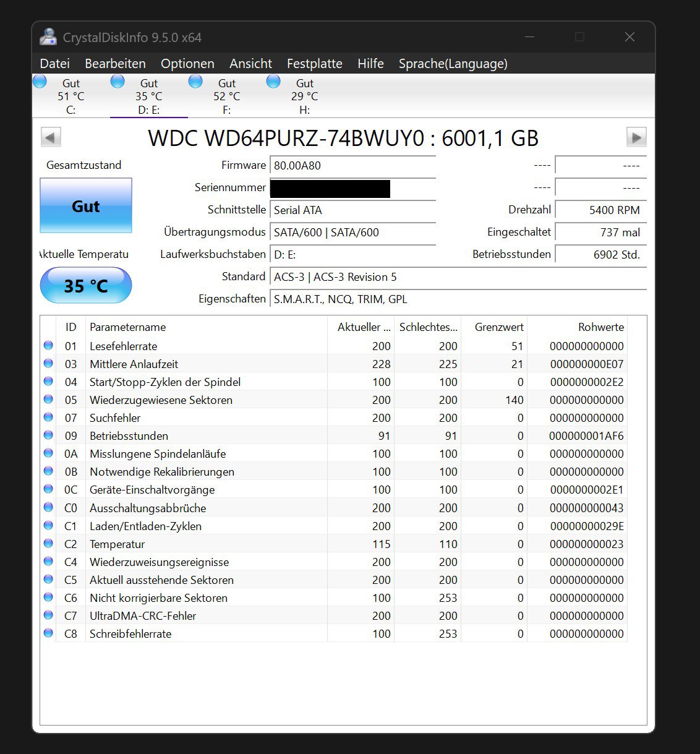Click the Grenzwert column header
This screenshot has width=700, height=754.
tap(494, 327)
